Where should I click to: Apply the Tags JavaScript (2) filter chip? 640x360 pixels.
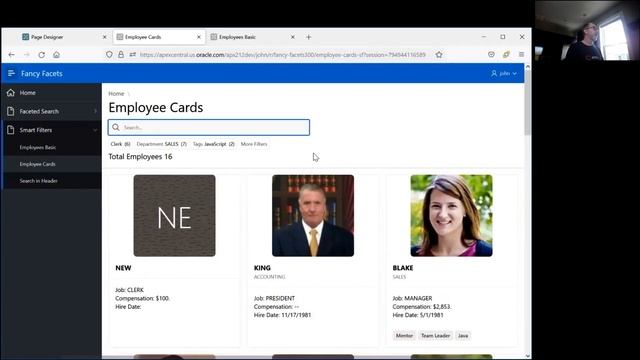[214, 144]
